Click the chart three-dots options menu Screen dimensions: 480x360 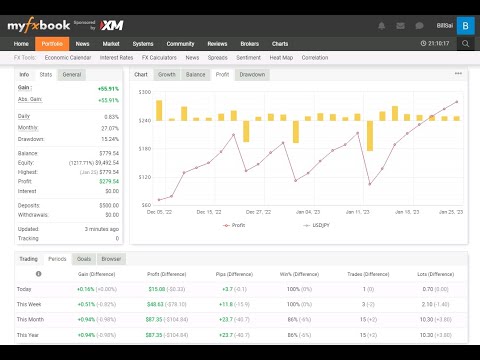pos(458,73)
